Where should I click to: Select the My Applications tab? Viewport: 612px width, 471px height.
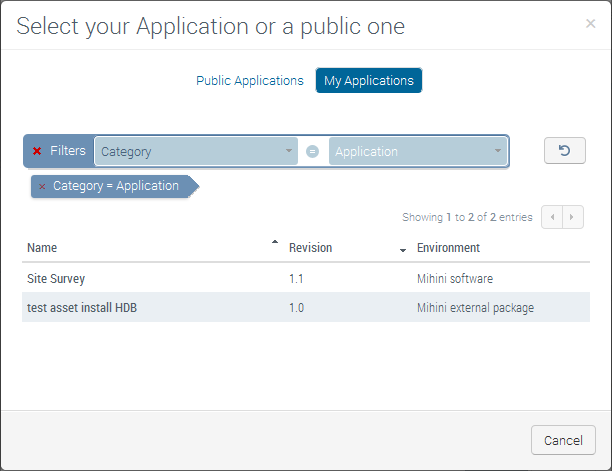(368, 81)
